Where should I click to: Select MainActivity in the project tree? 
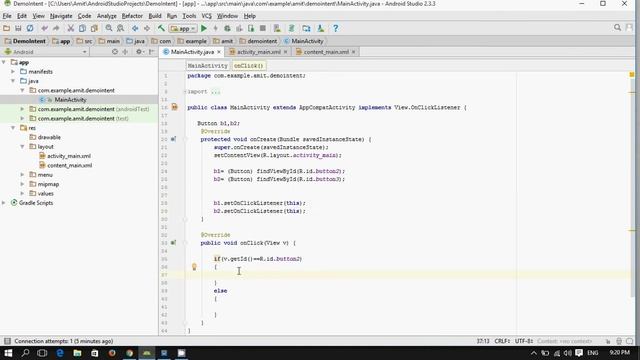click(x=70, y=100)
